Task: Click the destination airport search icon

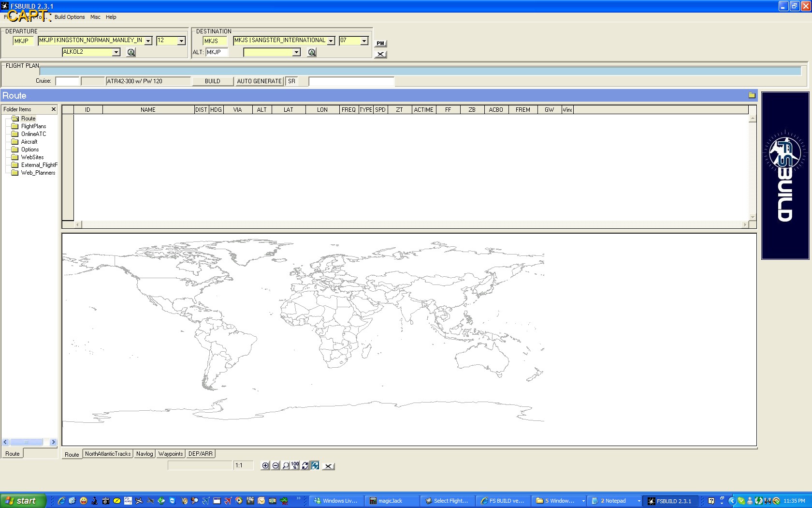Action: [312, 52]
